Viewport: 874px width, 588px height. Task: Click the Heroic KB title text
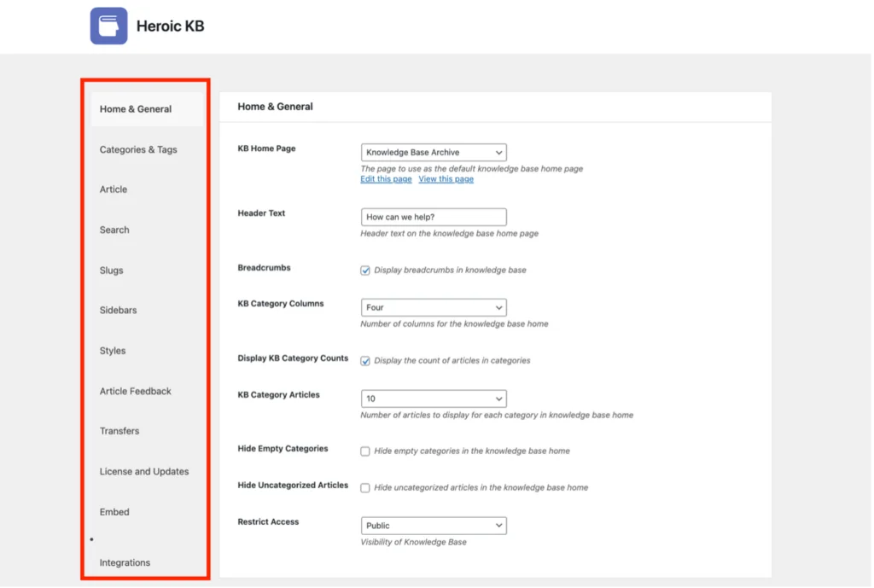point(171,26)
